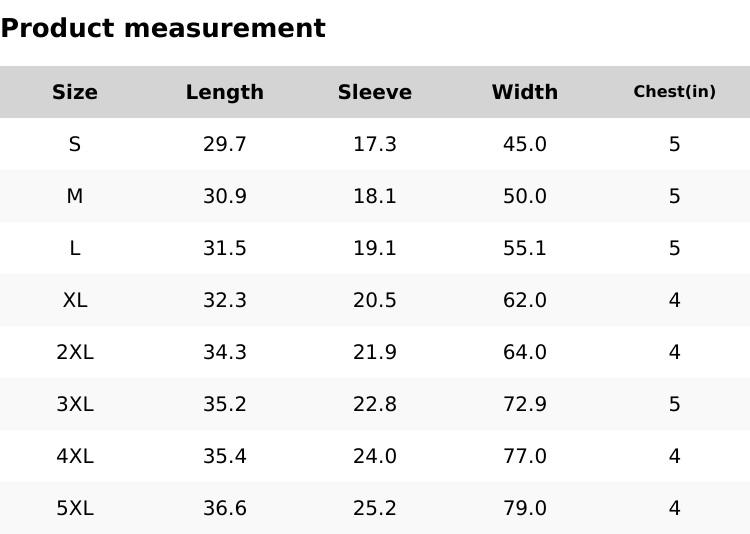Click the XL size row label
Image resolution: width=750 pixels, height=534 pixels.
coord(75,300)
